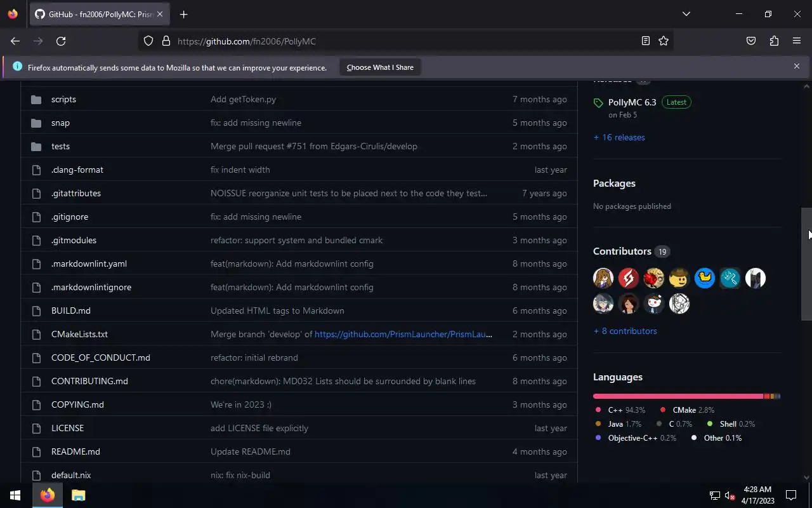Click the release tag icon by PollyMC 6.3

click(x=598, y=103)
